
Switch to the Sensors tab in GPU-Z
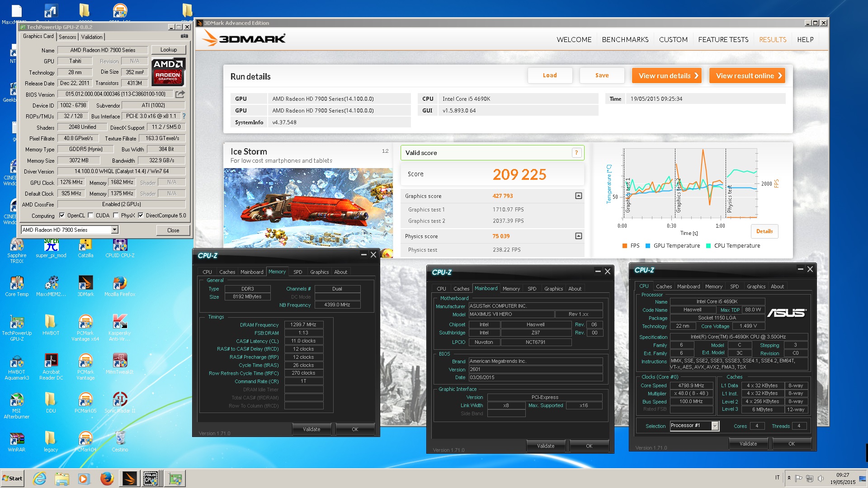click(x=67, y=37)
